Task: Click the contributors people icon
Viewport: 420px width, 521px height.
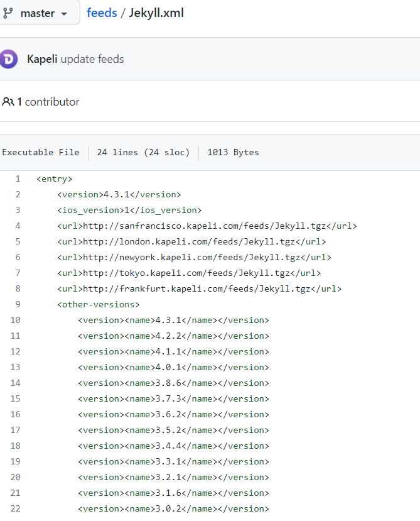Action: tap(8, 102)
